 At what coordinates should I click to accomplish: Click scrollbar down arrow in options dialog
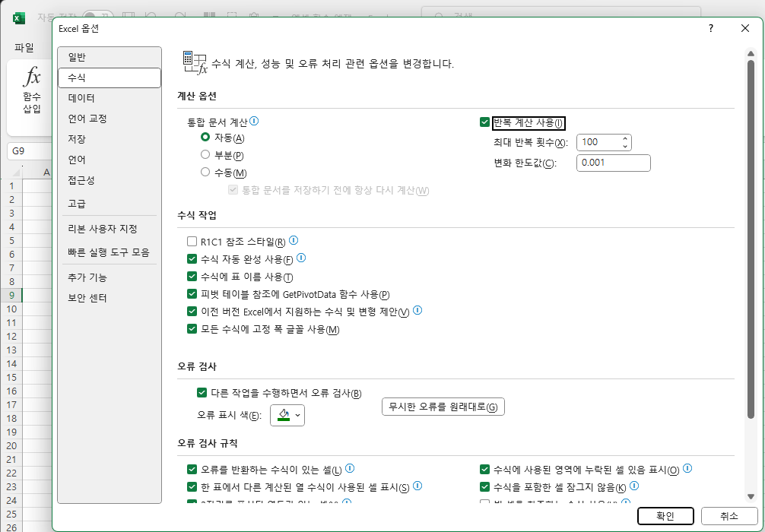pyautogui.click(x=751, y=496)
